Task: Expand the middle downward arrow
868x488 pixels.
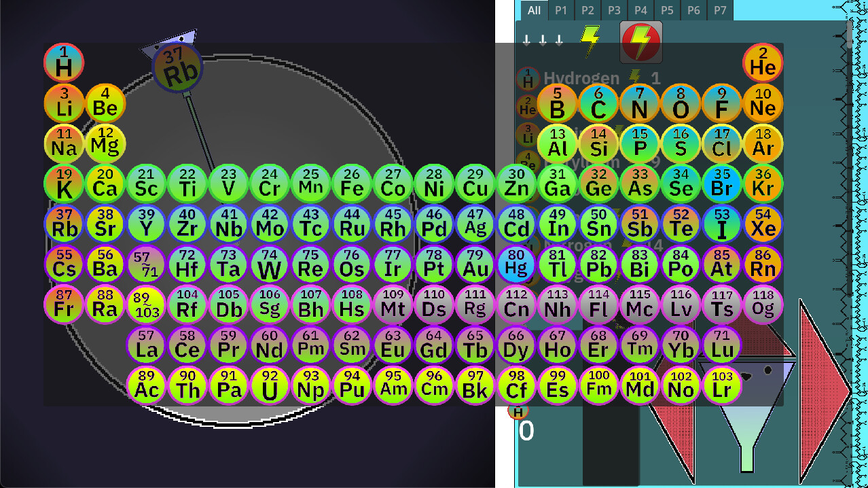Action: coord(541,41)
